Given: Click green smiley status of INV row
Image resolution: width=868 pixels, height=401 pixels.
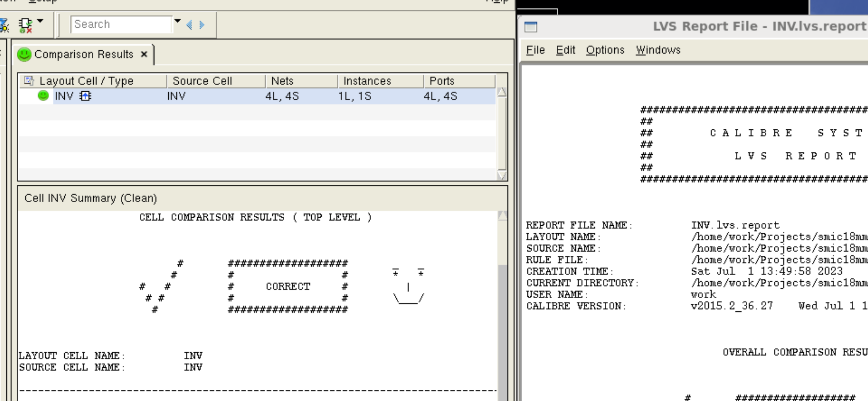Looking at the screenshot, I should coord(43,96).
